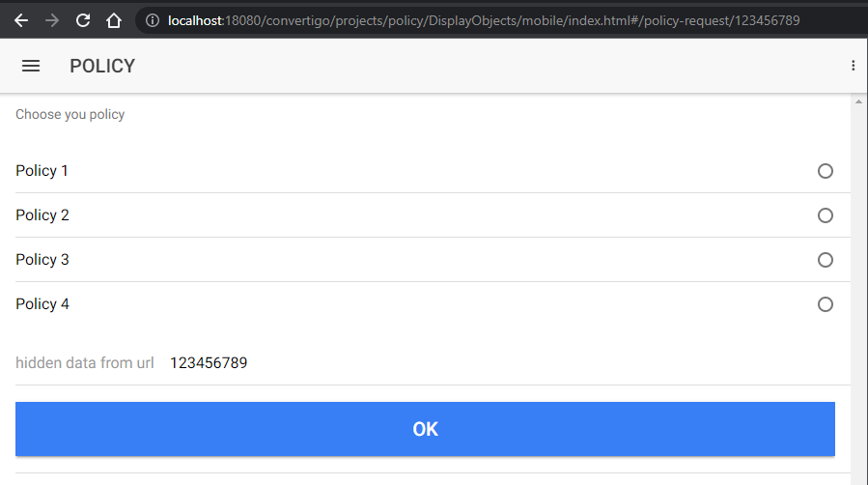
Task: Select the Policy 4 radio button
Action: 826,304
